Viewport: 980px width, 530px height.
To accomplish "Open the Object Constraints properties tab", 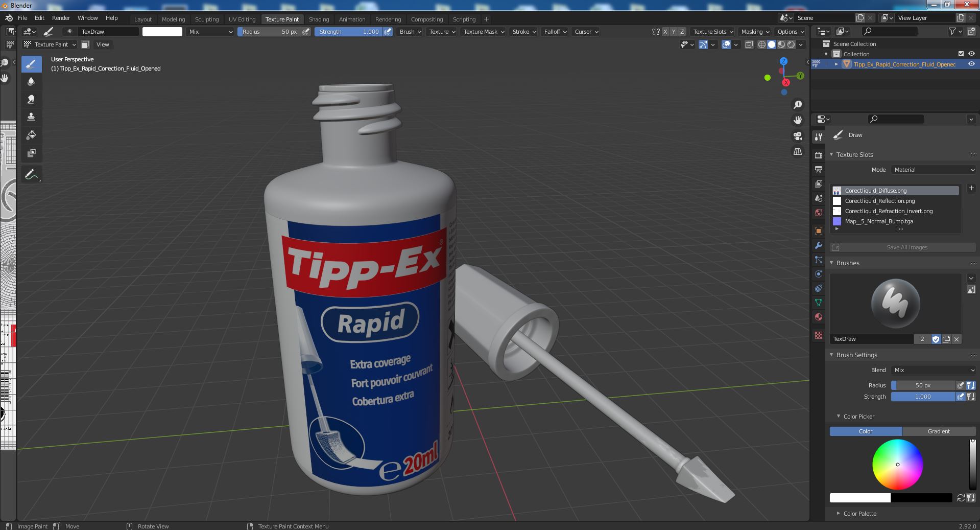I will (819, 288).
